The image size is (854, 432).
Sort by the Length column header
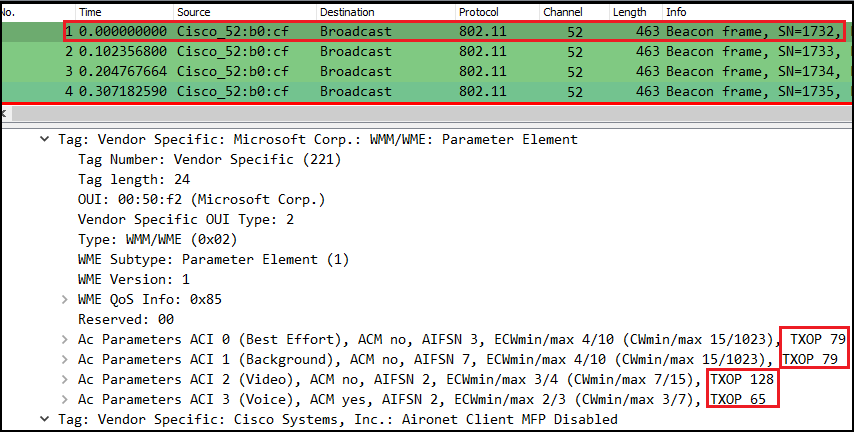pos(629,11)
